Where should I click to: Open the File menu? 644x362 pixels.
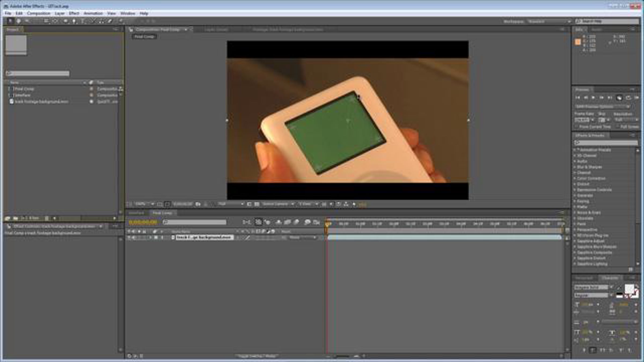(8, 13)
